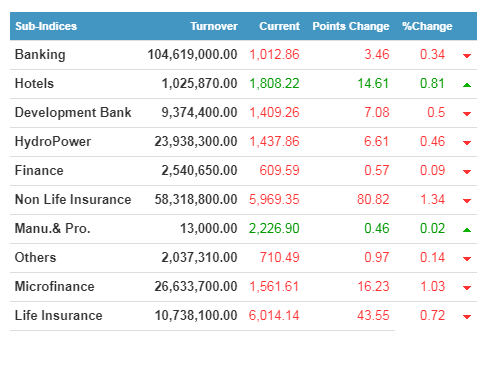Screen dimensions: 483x372
Task: Click Banking current value 1,012.86
Action: point(275,55)
